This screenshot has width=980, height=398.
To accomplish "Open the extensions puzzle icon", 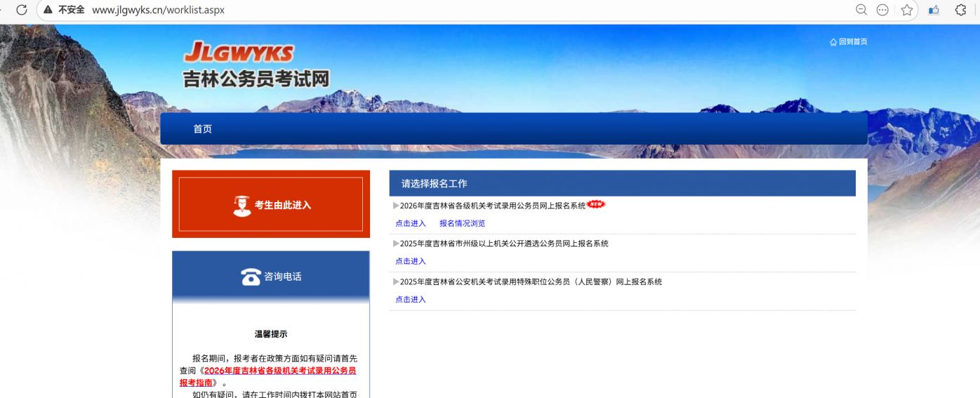I will [961, 10].
